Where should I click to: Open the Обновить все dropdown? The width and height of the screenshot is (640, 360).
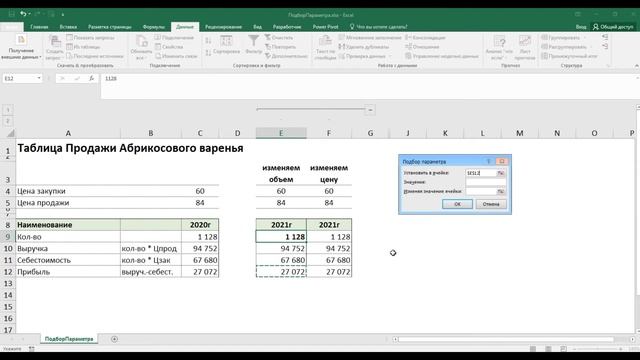[141, 48]
